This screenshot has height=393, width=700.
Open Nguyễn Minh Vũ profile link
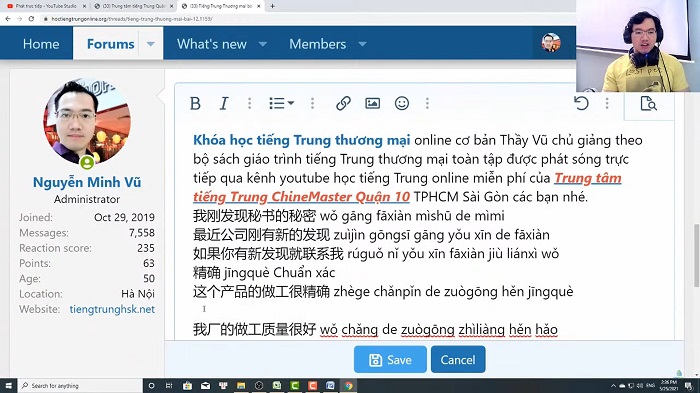(x=87, y=182)
